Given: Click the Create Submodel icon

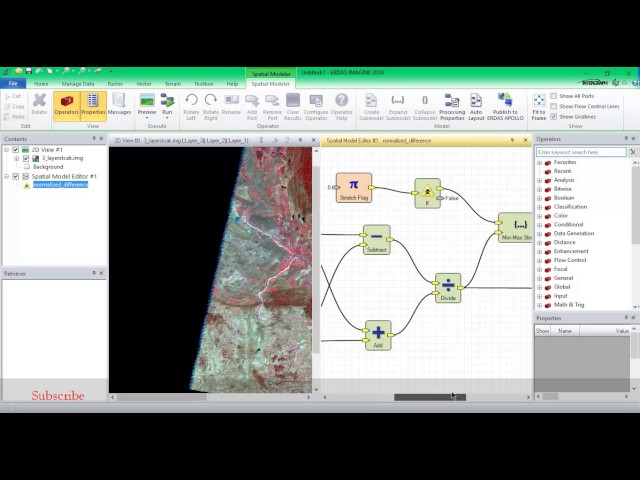Looking at the screenshot, I should coord(371,106).
